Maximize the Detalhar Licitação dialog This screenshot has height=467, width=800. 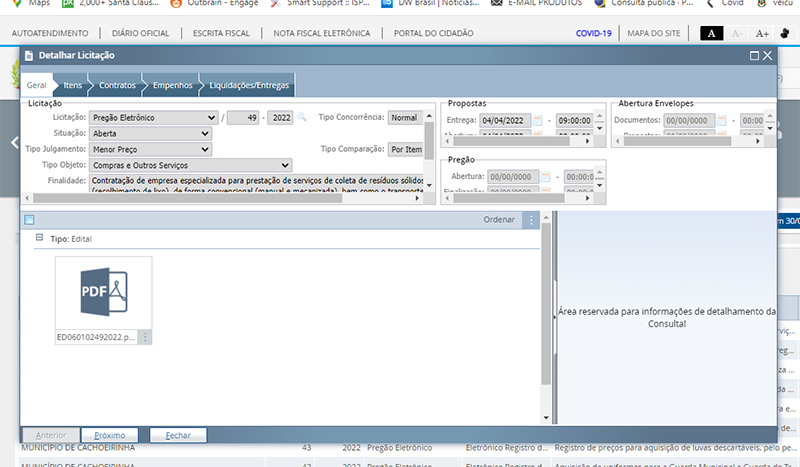click(754, 55)
